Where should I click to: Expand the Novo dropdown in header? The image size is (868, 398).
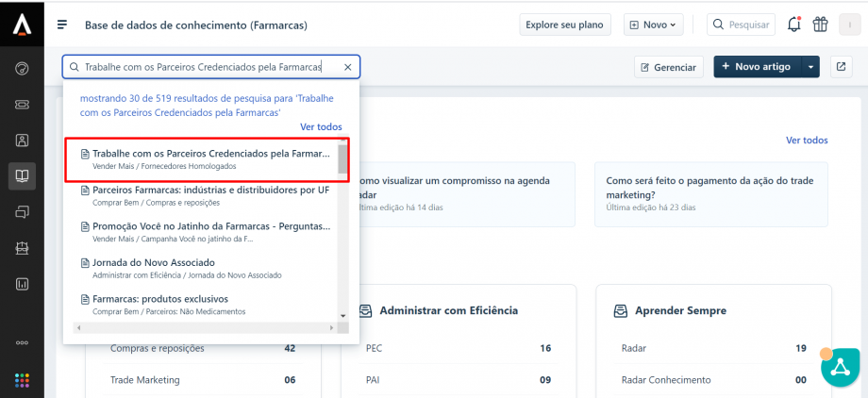click(655, 25)
